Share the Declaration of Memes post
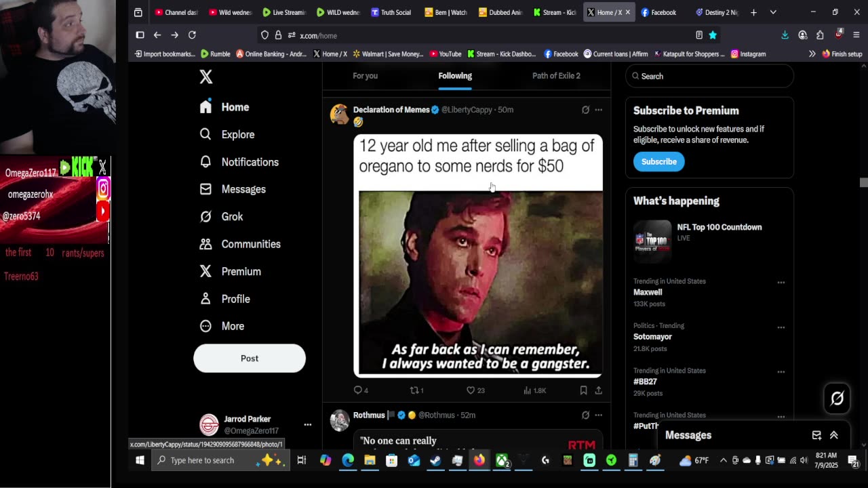 pos(598,390)
